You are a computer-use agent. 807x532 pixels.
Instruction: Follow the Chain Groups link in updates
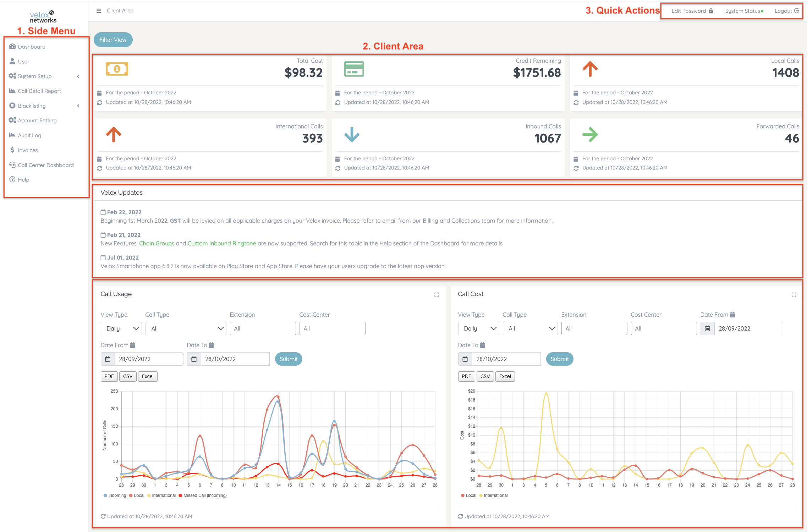pyautogui.click(x=157, y=243)
